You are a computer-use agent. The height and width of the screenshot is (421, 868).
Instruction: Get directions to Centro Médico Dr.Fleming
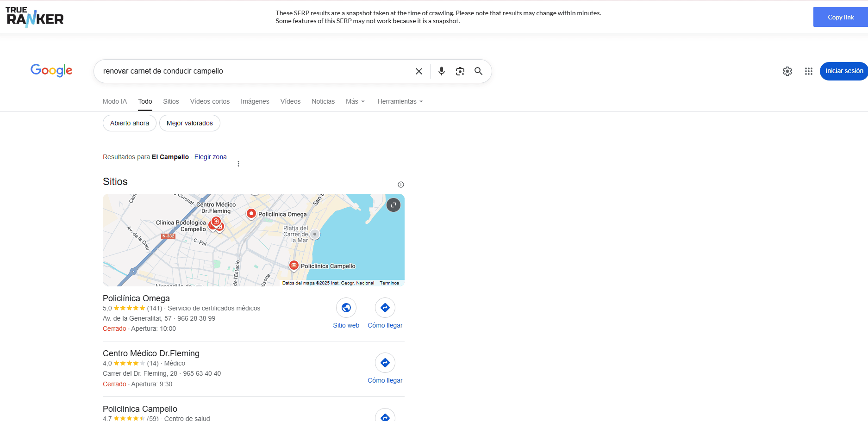(x=385, y=363)
